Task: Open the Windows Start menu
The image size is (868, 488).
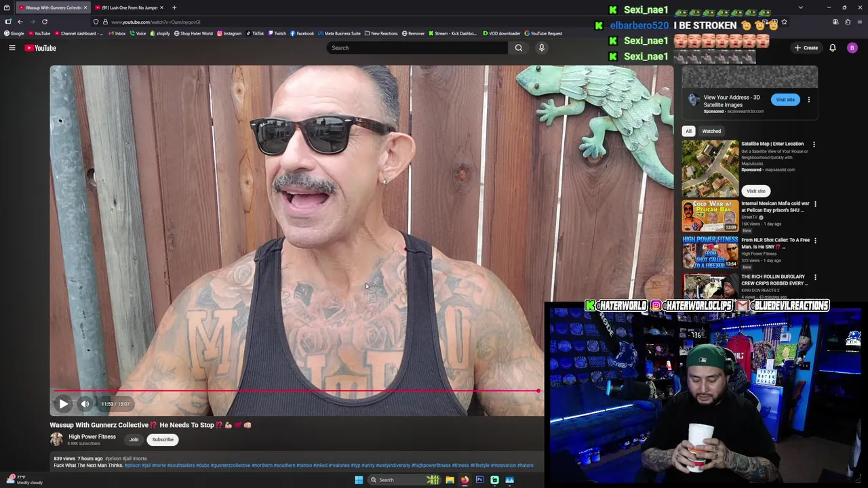Action: tap(359, 480)
